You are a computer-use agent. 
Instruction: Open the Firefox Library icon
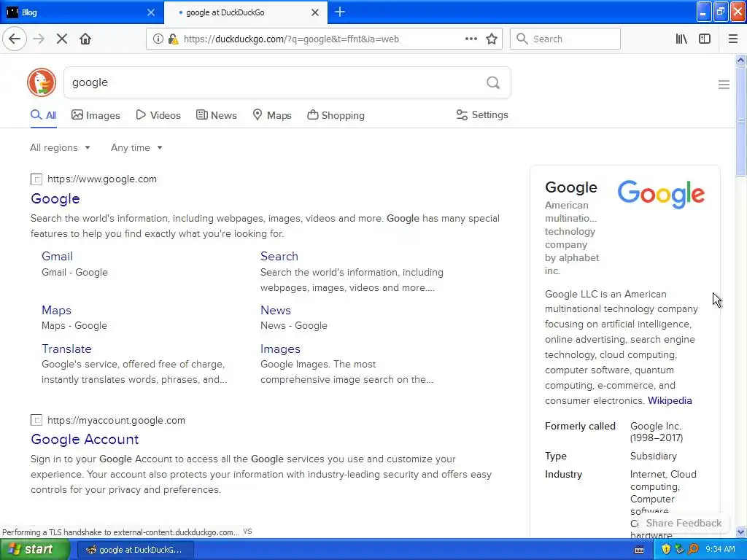tap(681, 39)
